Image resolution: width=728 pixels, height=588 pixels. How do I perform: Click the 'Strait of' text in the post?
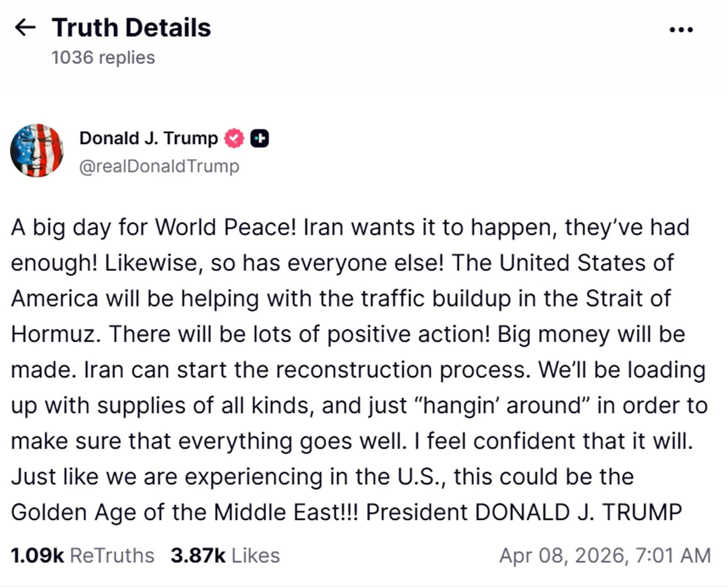tap(628, 299)
